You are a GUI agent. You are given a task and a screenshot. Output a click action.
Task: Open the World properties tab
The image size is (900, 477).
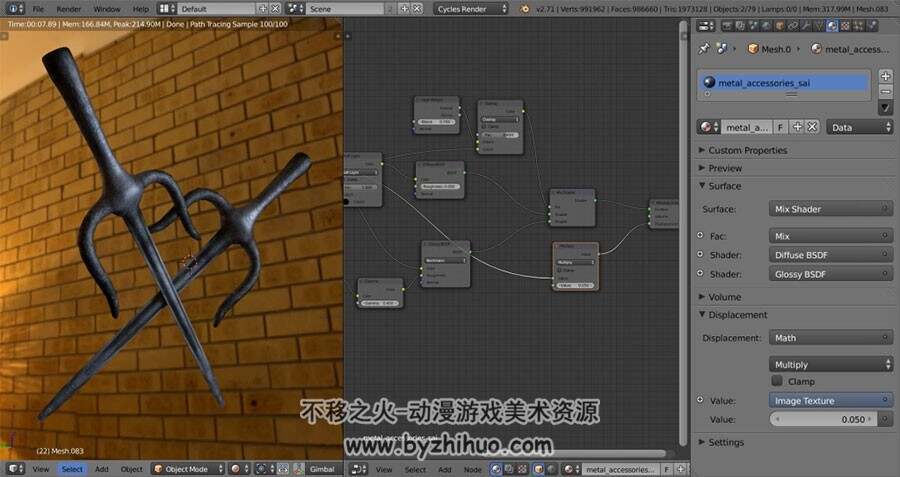pos(766,26)
